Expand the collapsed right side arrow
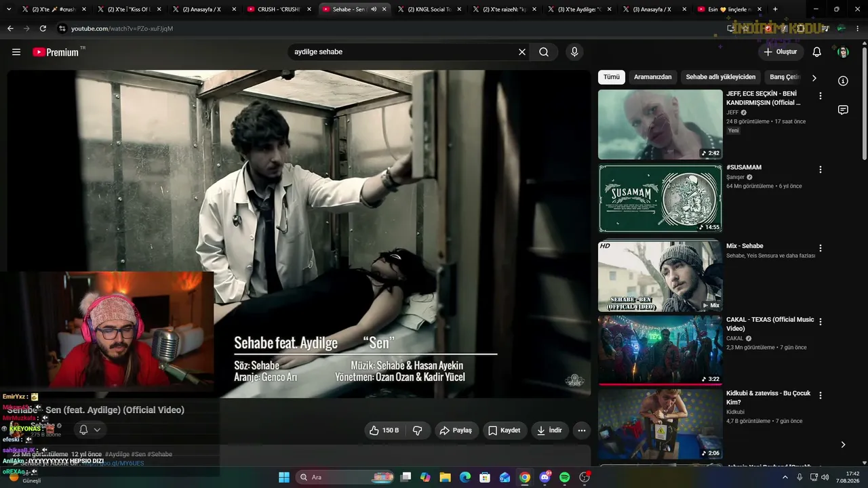Screen dimensions: 868x488 (843, 445)
